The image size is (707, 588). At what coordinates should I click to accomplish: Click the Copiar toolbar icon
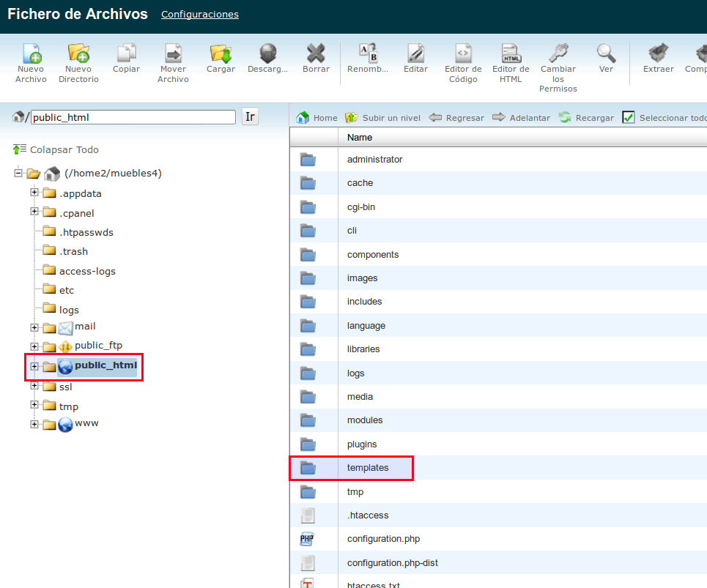pos(126,53)
